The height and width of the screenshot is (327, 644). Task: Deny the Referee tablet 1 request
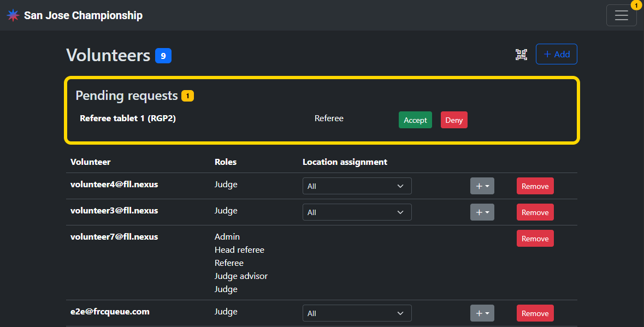(x=454, y=120)
